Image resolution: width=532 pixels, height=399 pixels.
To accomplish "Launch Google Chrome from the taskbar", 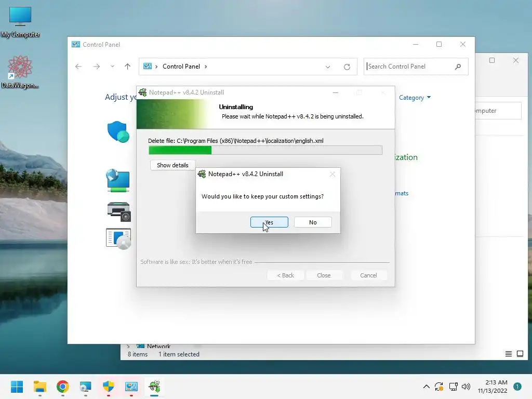I will click(x=63, y=387).
